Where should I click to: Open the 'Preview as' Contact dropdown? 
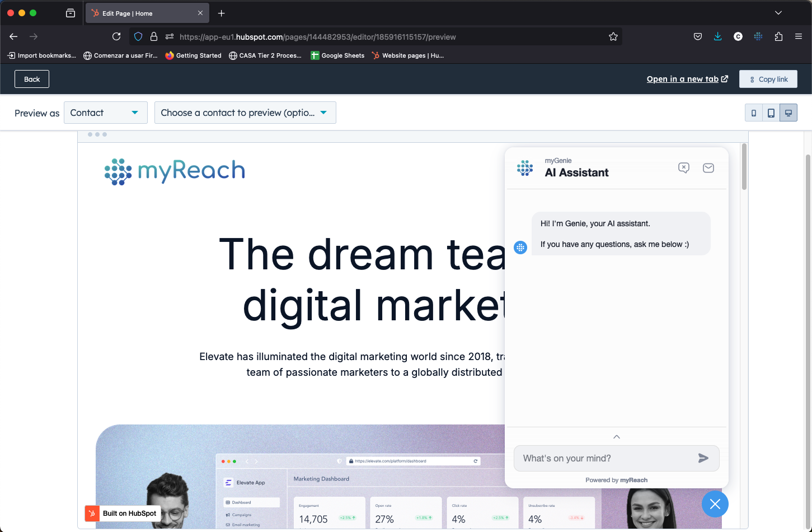click(105, 113)
